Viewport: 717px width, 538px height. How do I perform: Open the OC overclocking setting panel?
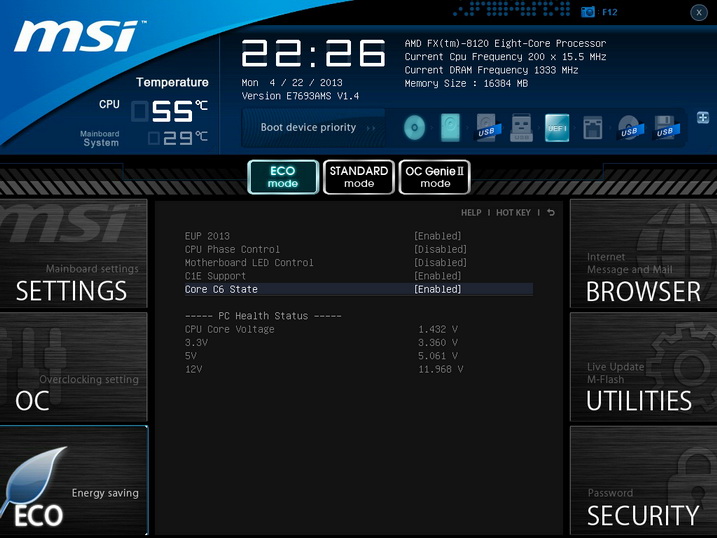coord(74,367)
